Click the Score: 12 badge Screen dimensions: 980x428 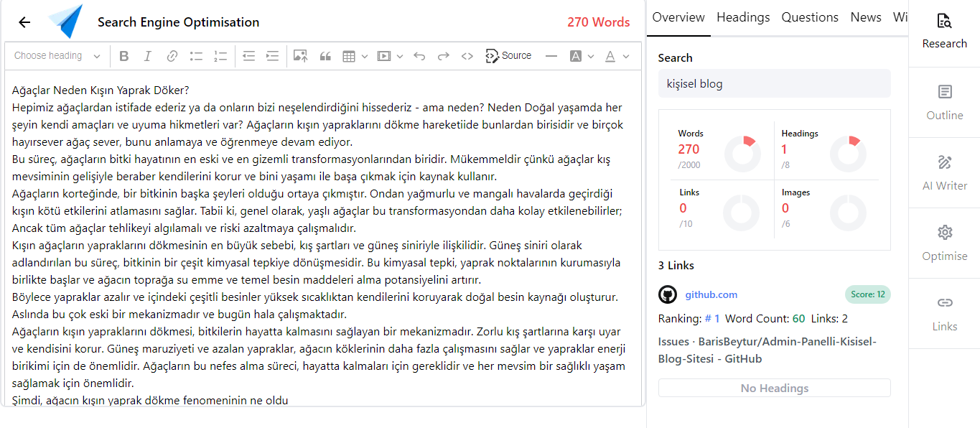click(867, 294)
